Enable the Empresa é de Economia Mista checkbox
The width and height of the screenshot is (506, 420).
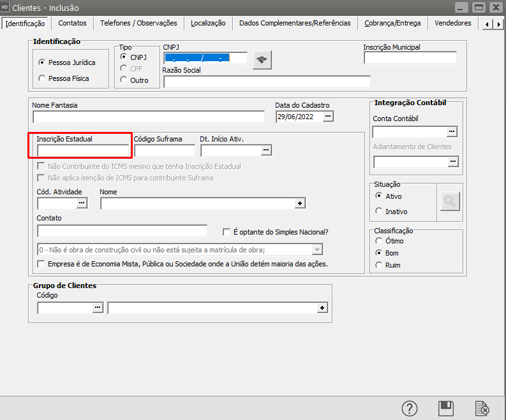click(x=42, y=264)
